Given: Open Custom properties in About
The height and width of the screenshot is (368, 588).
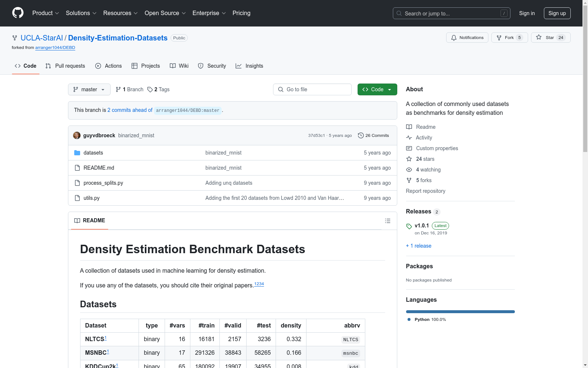Looking at the screenshot, I should pos(432,148).
